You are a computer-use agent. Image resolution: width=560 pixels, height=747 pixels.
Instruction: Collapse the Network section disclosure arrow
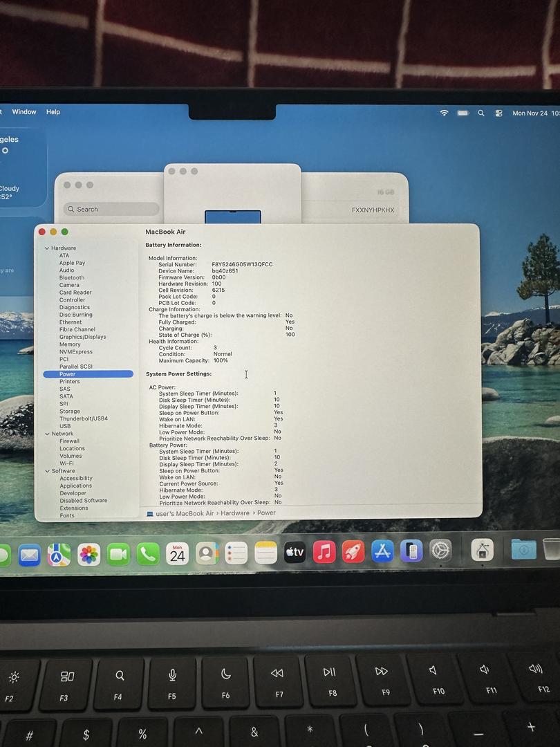click(47, 434)
